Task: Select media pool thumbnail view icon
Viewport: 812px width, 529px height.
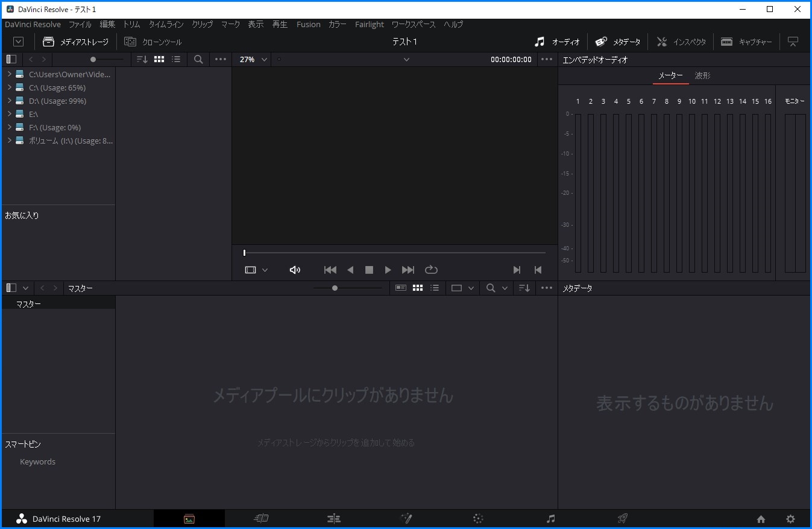Action: coord(418,288)
